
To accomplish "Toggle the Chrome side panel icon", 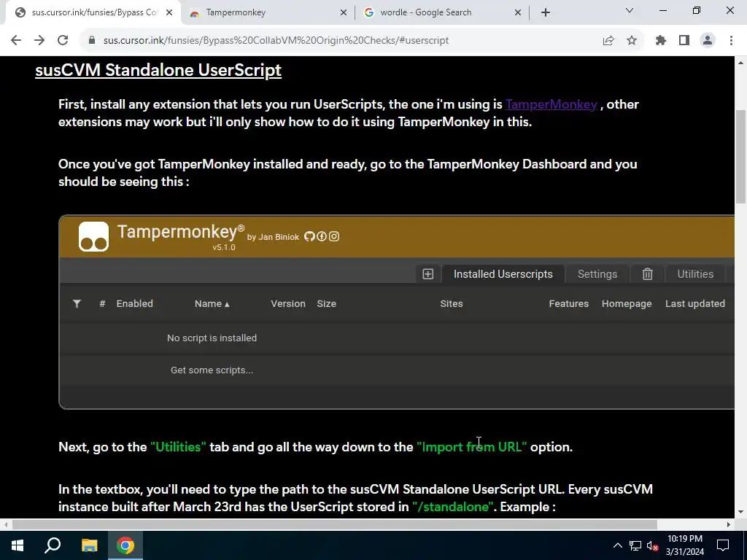I will (684, 41).
